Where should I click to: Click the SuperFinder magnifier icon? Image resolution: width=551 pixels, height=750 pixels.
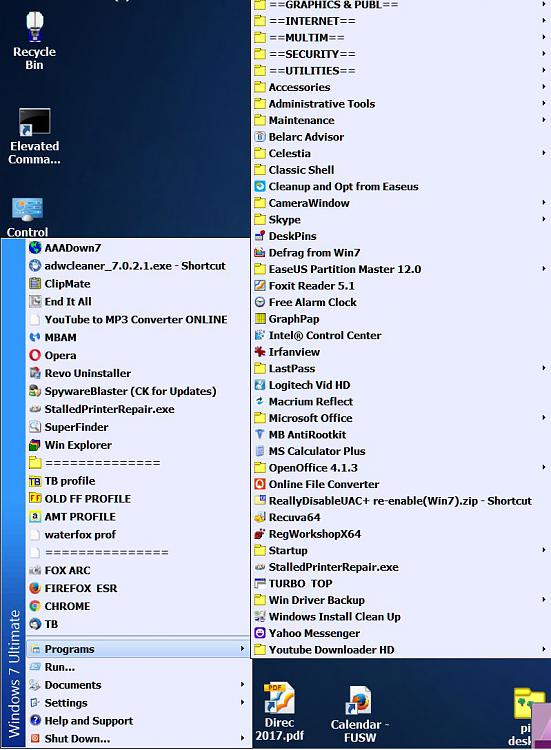click(35, 427)
